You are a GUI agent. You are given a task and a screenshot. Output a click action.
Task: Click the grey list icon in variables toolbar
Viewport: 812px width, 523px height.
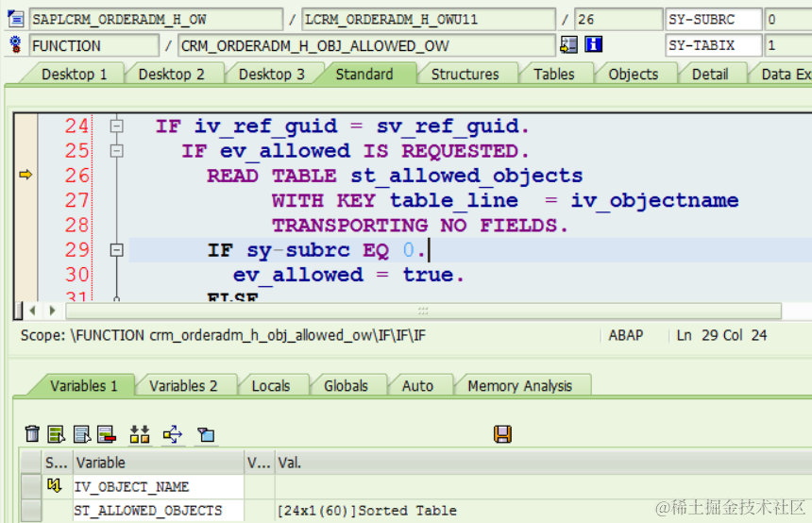pyautogui.click(x=82, y=434)
